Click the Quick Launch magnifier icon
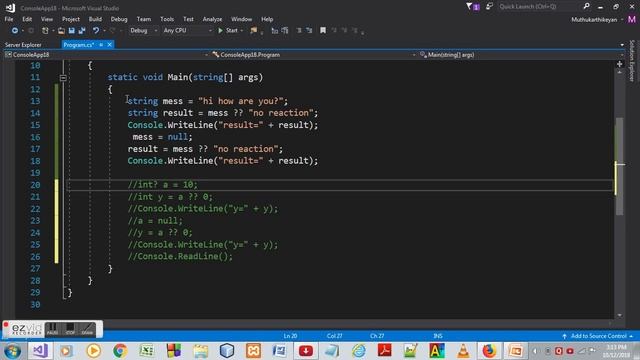 pyautogui.click(x=587, y=6)
